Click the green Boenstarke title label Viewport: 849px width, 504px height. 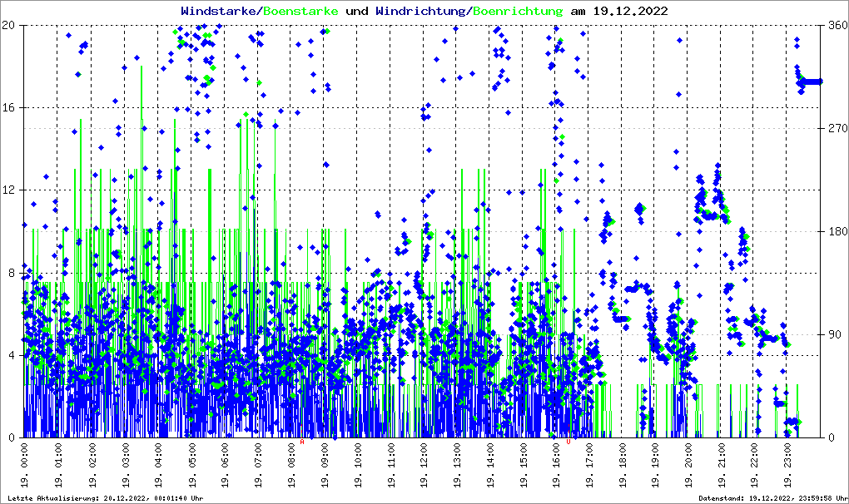301,11
